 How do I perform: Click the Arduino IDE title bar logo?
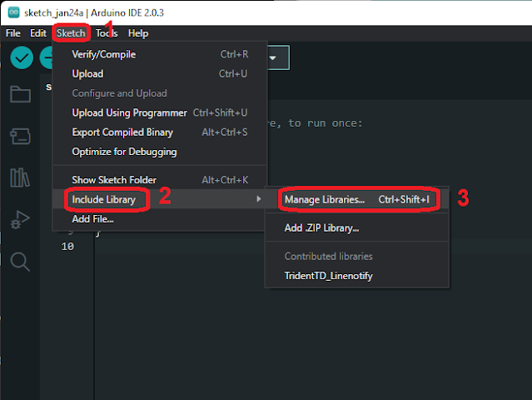pos(13,12)
